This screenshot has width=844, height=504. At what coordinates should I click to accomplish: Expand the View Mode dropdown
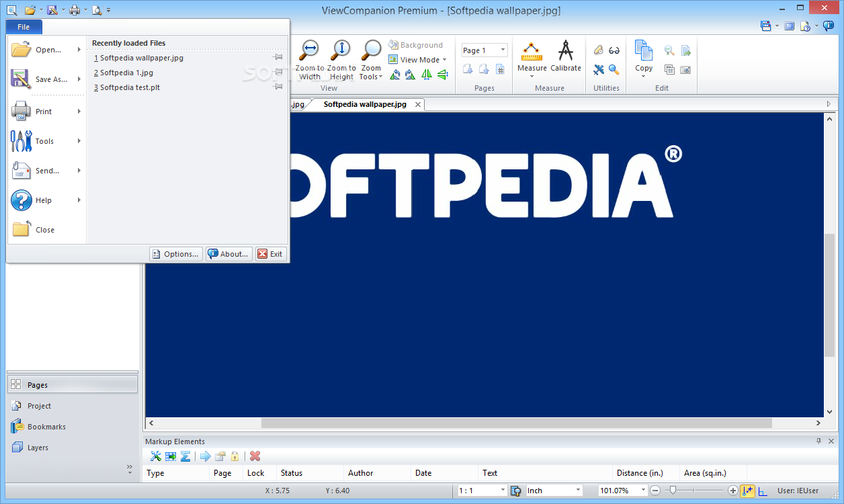click(x=444, y=60)
